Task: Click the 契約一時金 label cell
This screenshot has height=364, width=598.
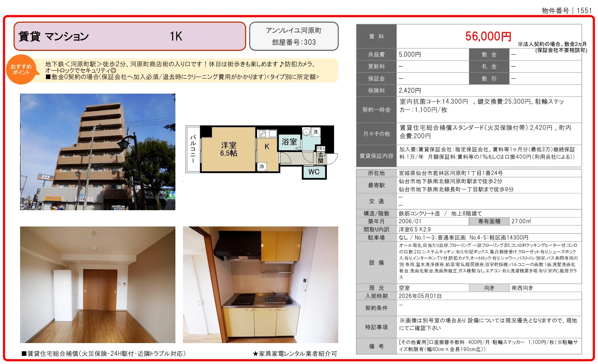Action: (376, 110)
